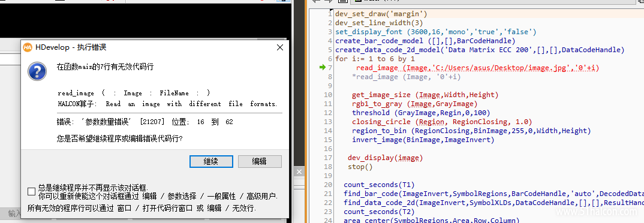Click the HDevelop HA logo in the dialog title
644x223 pixels.
pyautogui.click(x=28, y=47)
